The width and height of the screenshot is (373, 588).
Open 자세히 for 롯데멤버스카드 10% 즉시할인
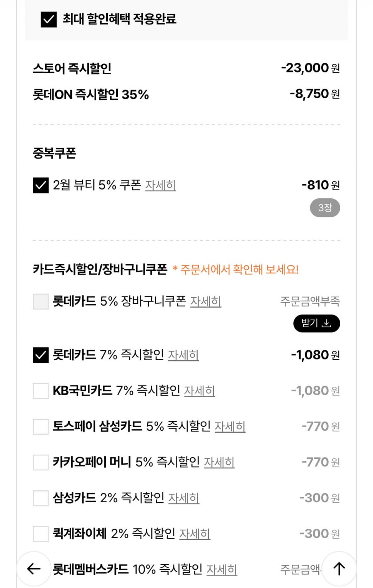click(x=222, y=570)
